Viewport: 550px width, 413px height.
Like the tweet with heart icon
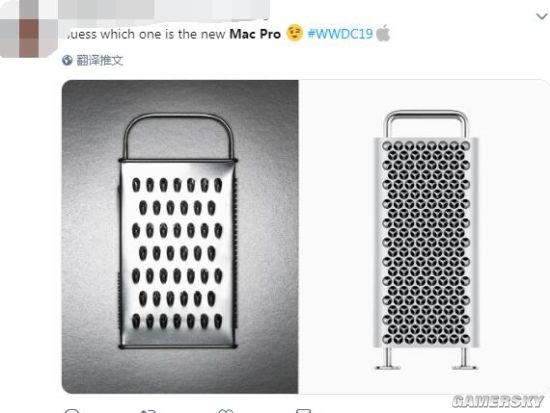(x=226, y=411)
